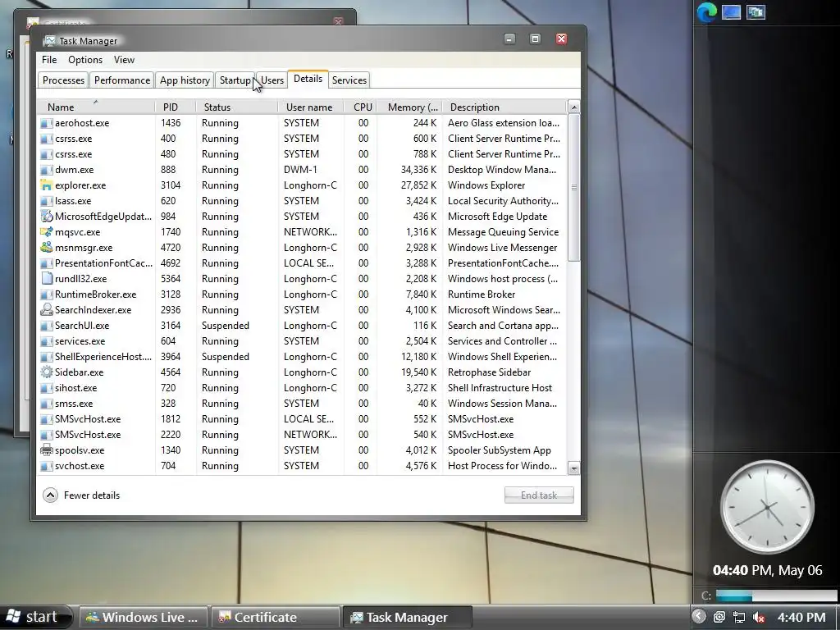The height and width of the screenshot is (630, 840).
Task: Sort by the Memory column header
Action: click(410, 107)
